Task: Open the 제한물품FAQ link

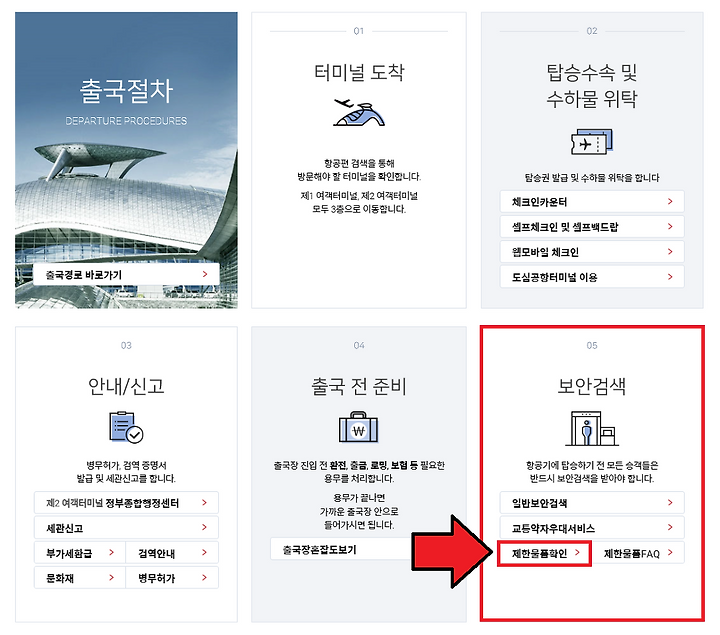Action: coord(638,553)
